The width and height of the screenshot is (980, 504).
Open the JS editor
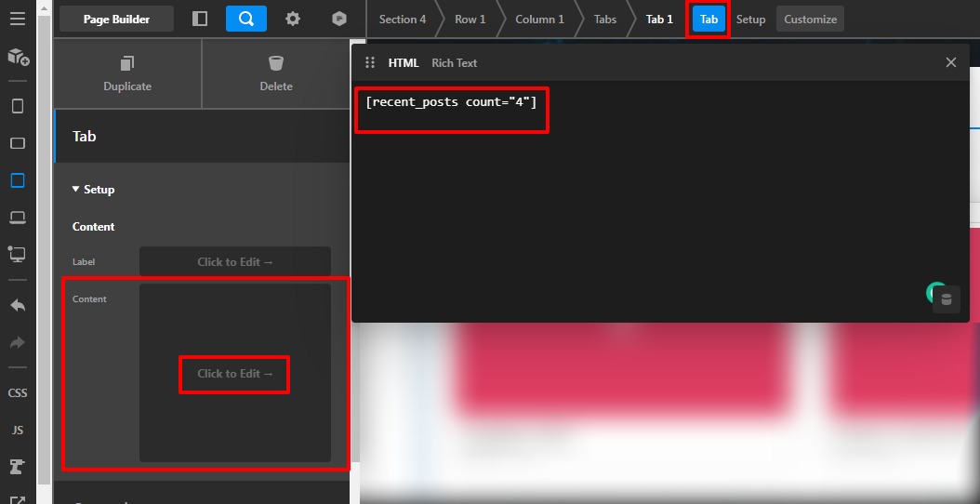click(18, 431)
